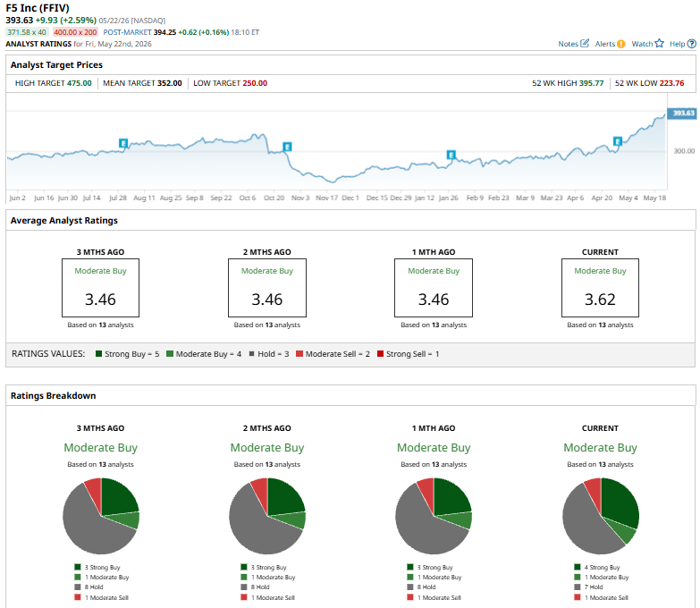Click the Notes link

tap(568, 44)
